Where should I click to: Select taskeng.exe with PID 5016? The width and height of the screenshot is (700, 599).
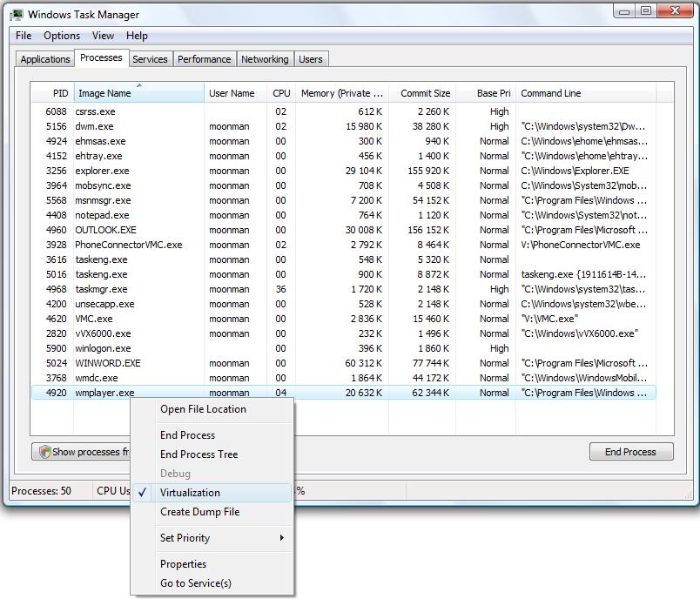pyautogui.click(x=344, y=274)
